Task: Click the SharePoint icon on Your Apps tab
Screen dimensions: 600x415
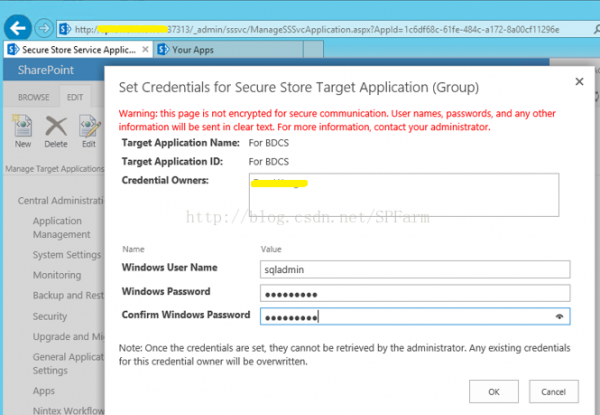Action: [x=163, y=49]
